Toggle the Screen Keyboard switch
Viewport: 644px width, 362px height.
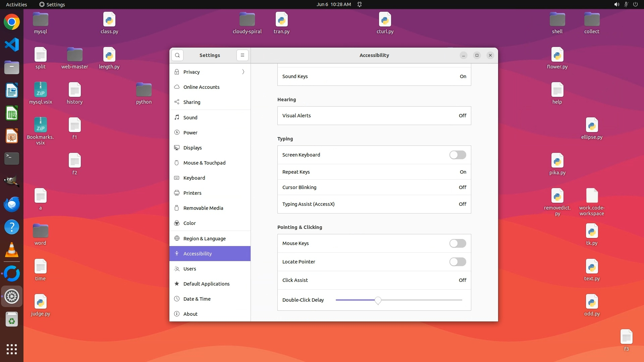coord(458,155)
